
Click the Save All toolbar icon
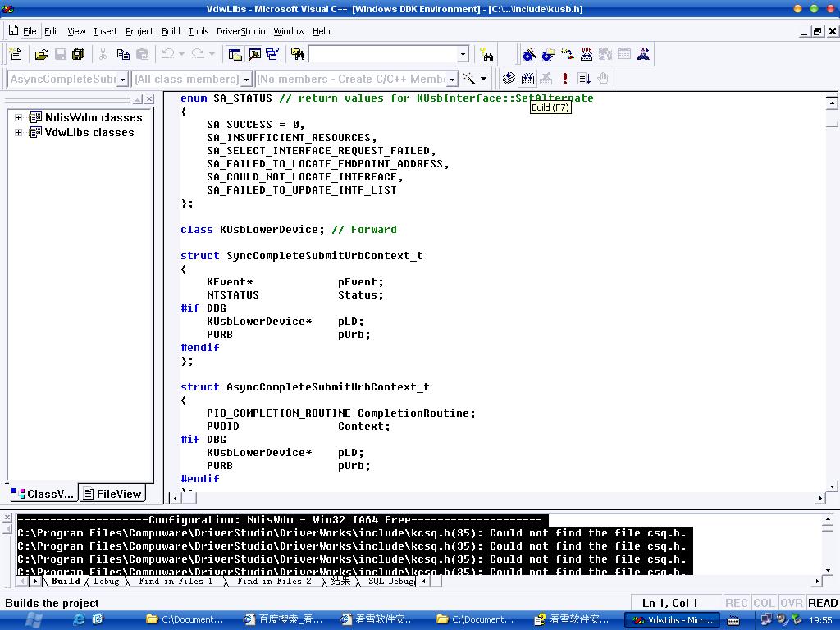(x=79, y=54)
